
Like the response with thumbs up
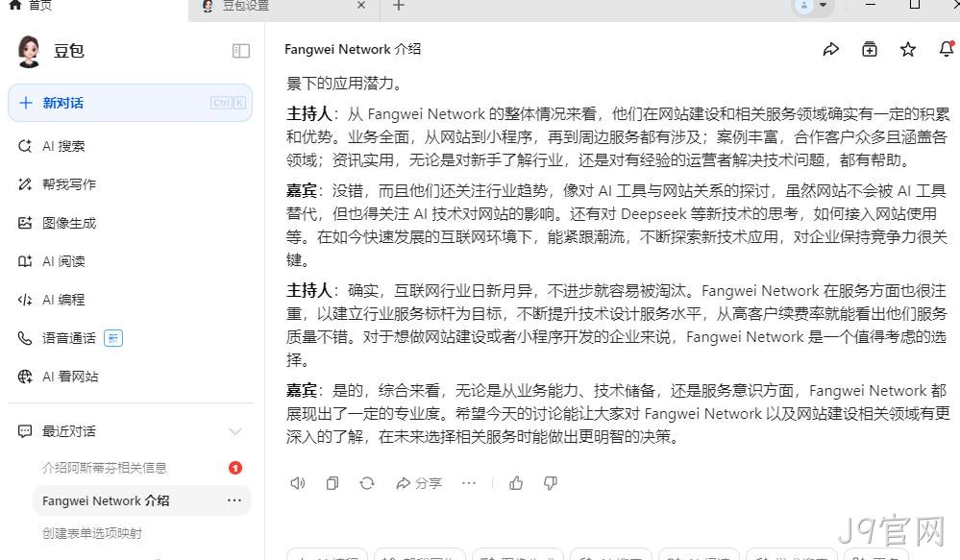(x=516, y=483)
